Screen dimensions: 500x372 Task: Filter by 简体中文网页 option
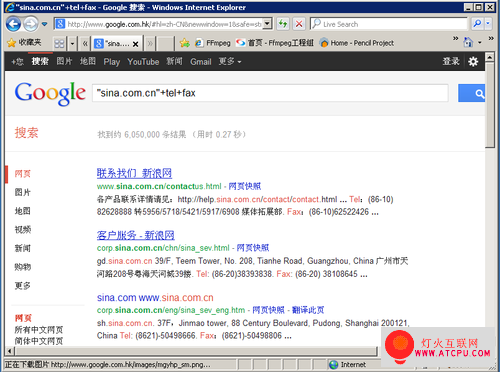pos(39,341)
